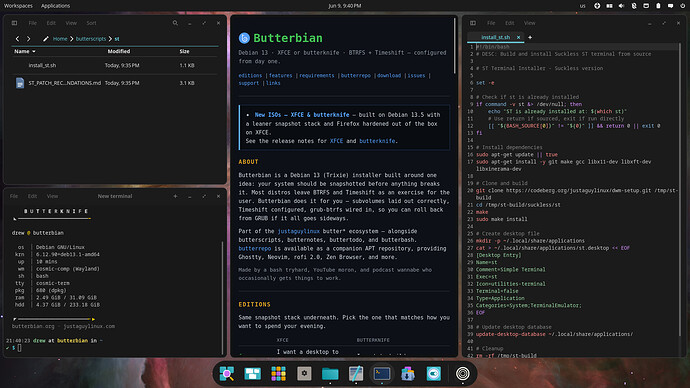Open the date and time panel clock
The image size is (690, 388).
pos(345,6)
